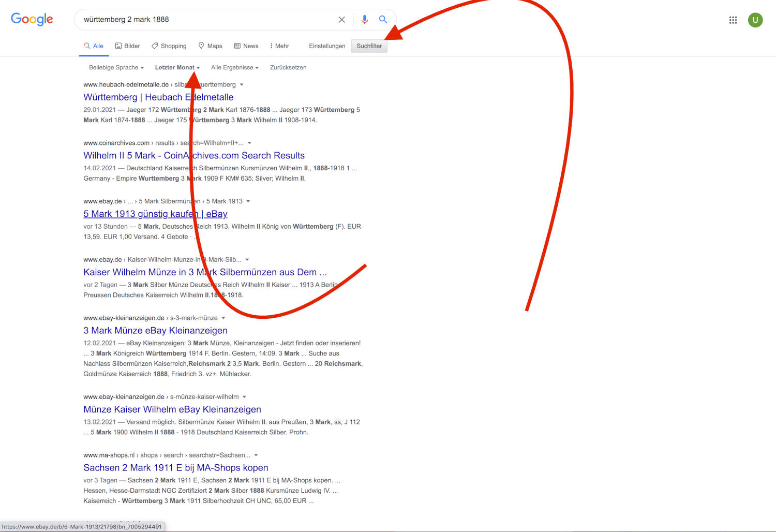
Task: Expand the Beliebige Sprache dropdown
Action: point(116,68)
